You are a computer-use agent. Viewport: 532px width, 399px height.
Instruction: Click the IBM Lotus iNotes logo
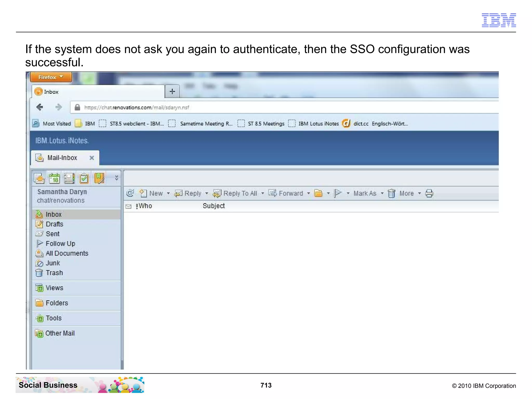pyautogui.click(x=62, y=141)
